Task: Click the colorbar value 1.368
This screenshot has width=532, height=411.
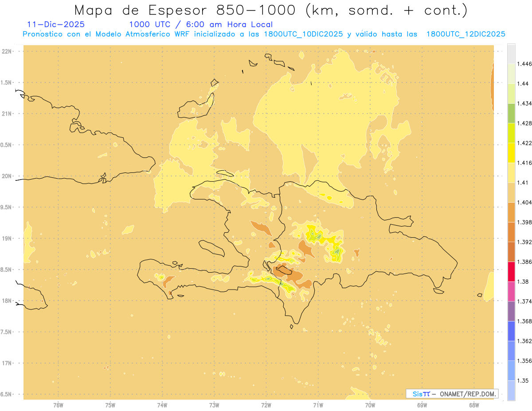Action: [525, 321]
